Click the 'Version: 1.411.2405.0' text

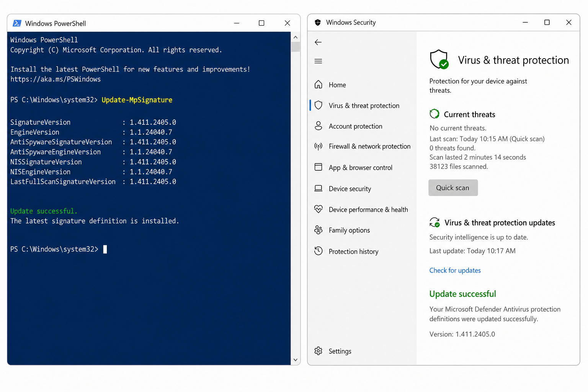pos(462,334)
